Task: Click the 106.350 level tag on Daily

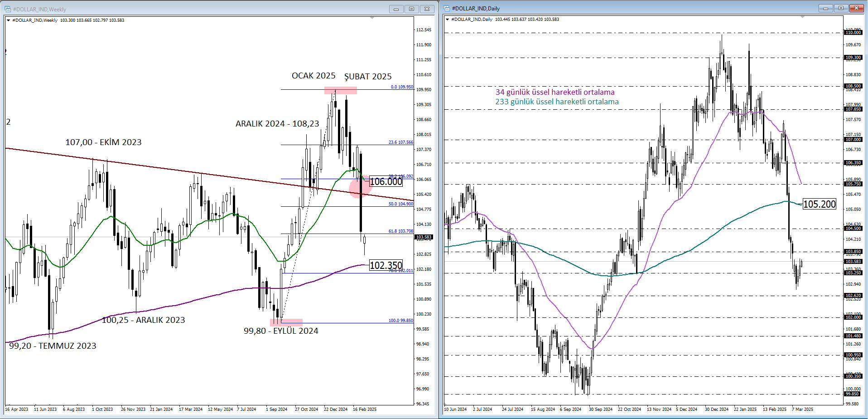Action: click(853, 163)
